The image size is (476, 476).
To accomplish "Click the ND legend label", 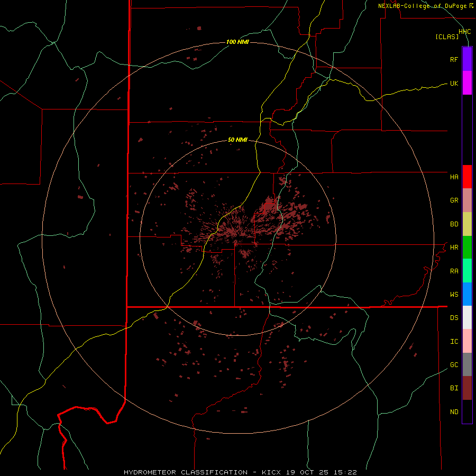I will (x=454, y=412).
